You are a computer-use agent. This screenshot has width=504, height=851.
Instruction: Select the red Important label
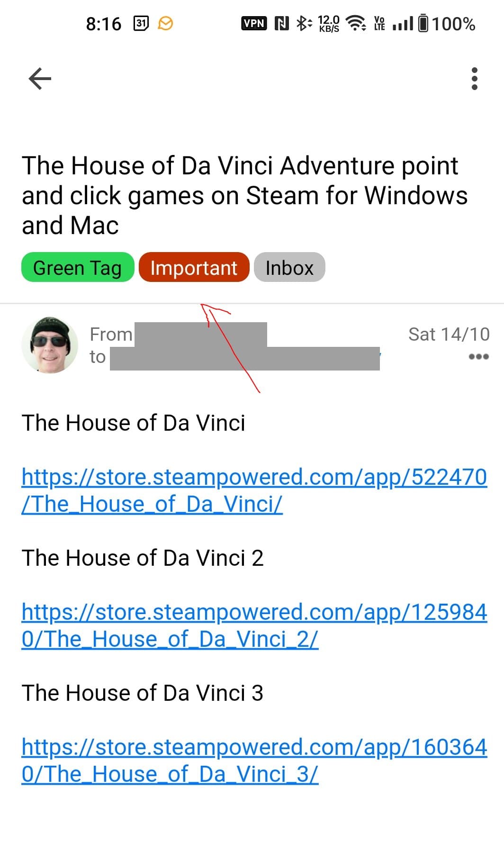click(x=194, y=267)
